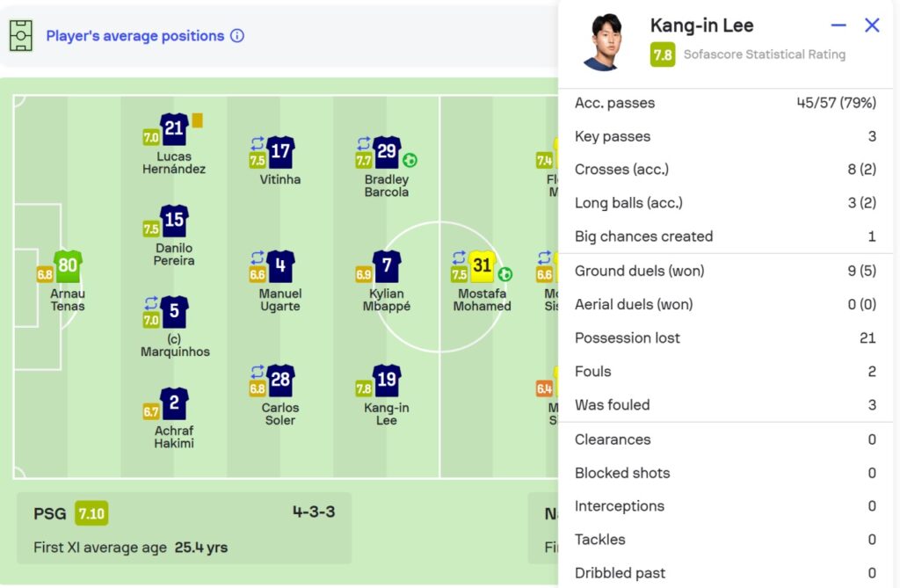The height and width of the screenshot is (588, 900).
Task: Click the football pitch icon in header
Action: tap(21, 36)
